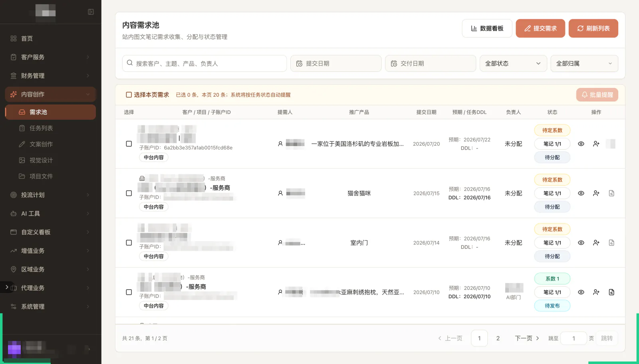The width and height of the screenshot is (639, 364).
Task: Open the 全部归属 dropdown
Action: (x=584, y=63)
